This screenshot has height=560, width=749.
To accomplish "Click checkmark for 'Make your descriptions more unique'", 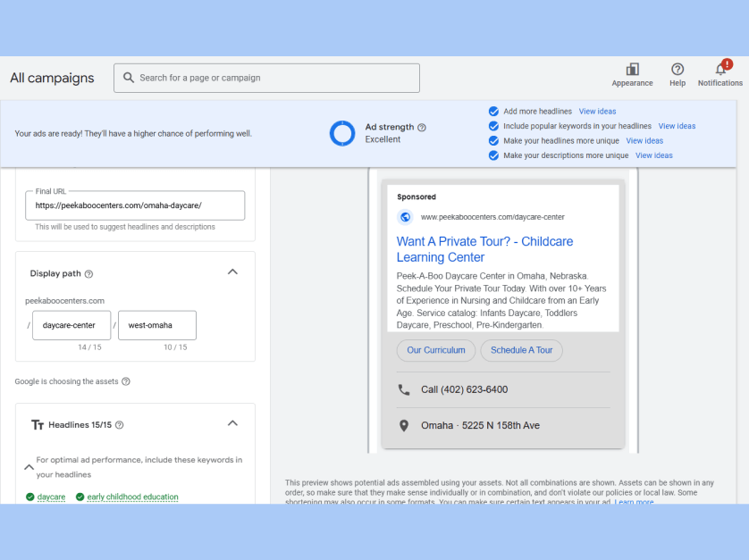I will (493, 155).
